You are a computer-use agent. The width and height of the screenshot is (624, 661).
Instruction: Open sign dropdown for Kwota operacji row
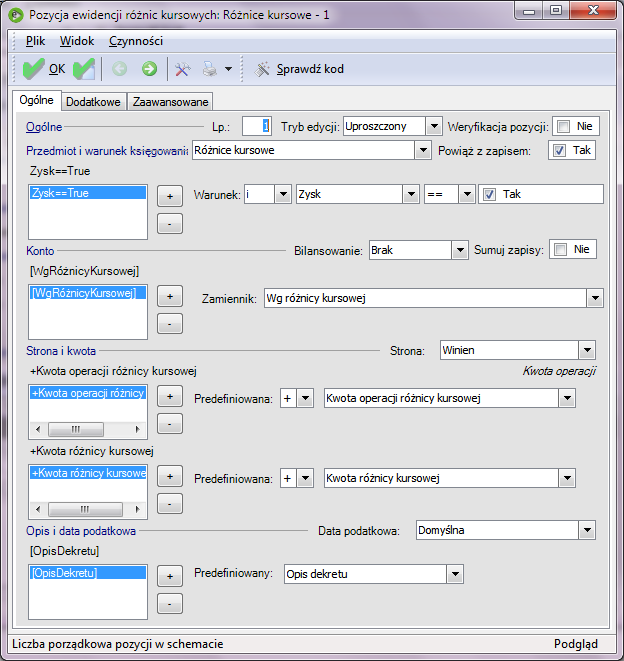(x=305, y=398)
